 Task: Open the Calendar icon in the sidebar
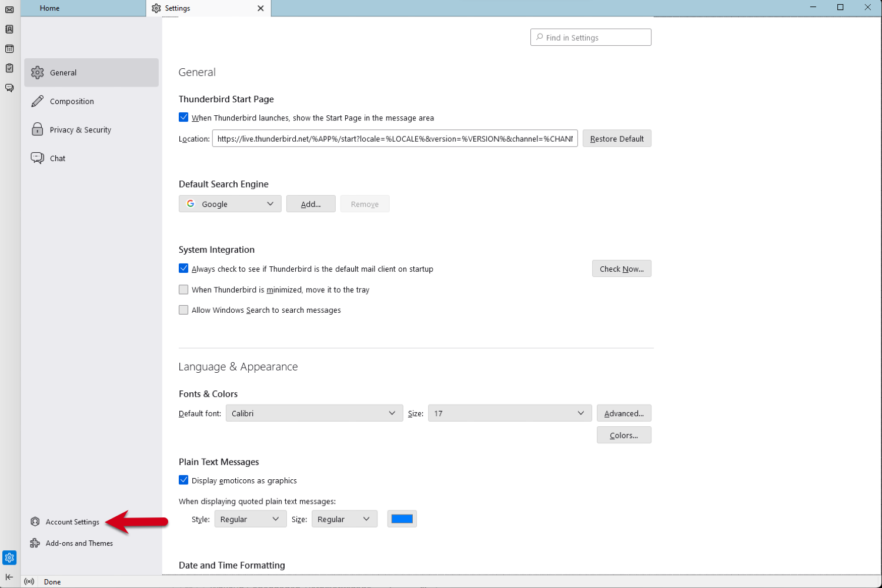coord(9,49)
